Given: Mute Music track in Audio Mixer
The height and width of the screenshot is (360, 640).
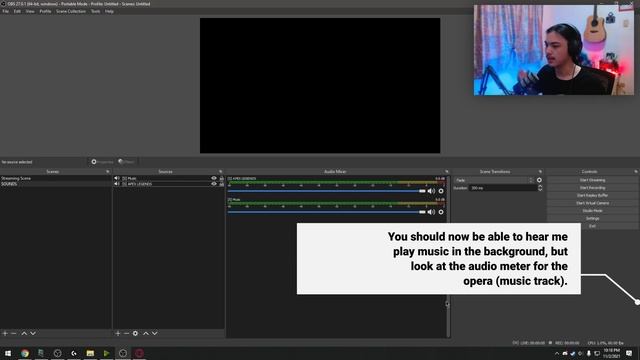Looking at the screenshot, I should [x=431, y=212].
